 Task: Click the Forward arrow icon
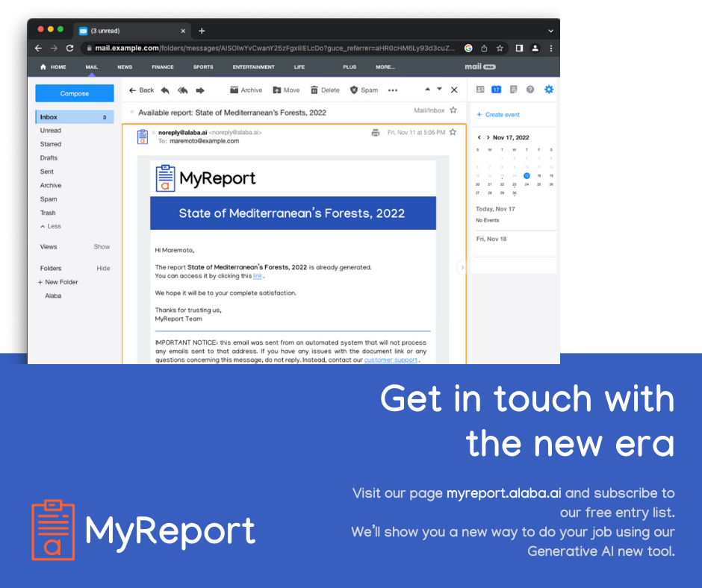(x=200, y=90)
